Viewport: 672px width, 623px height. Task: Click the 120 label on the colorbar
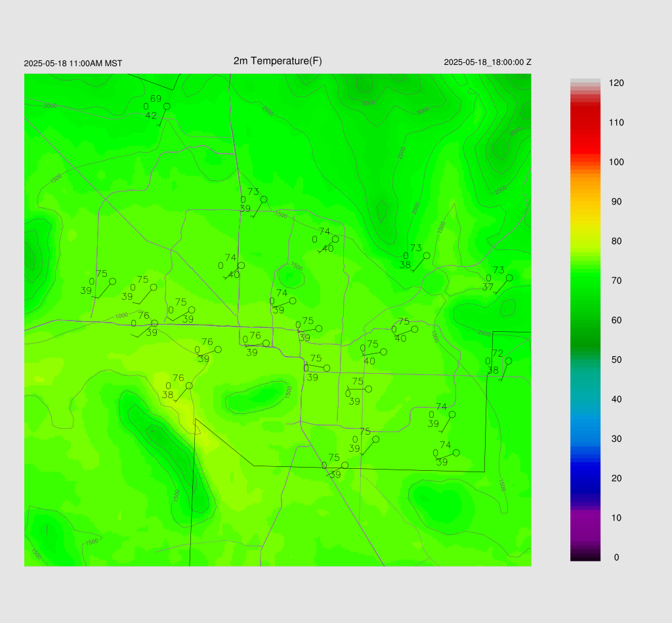[x=616, y=83]
